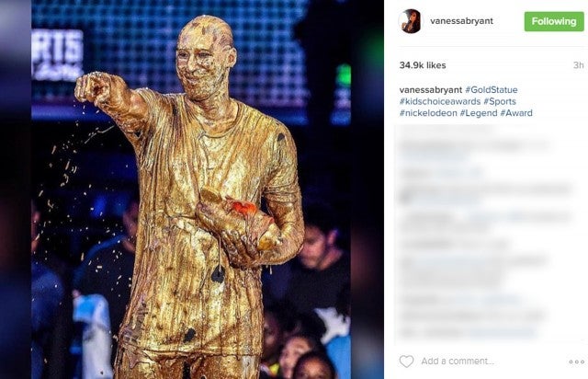Click vanessabryant's name in the caption
Image resolution: width=588 pixels, height=379 pixels.
pos(431,90)
